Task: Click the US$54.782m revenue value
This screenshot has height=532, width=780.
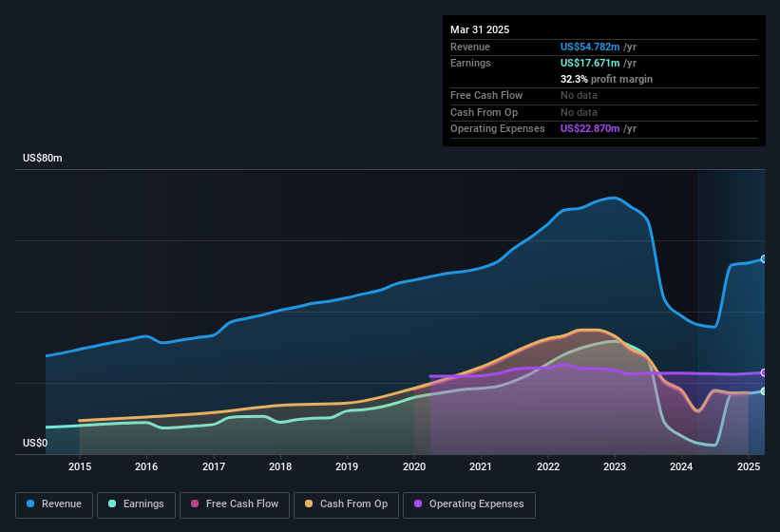Action: click(x=590, y=47)
